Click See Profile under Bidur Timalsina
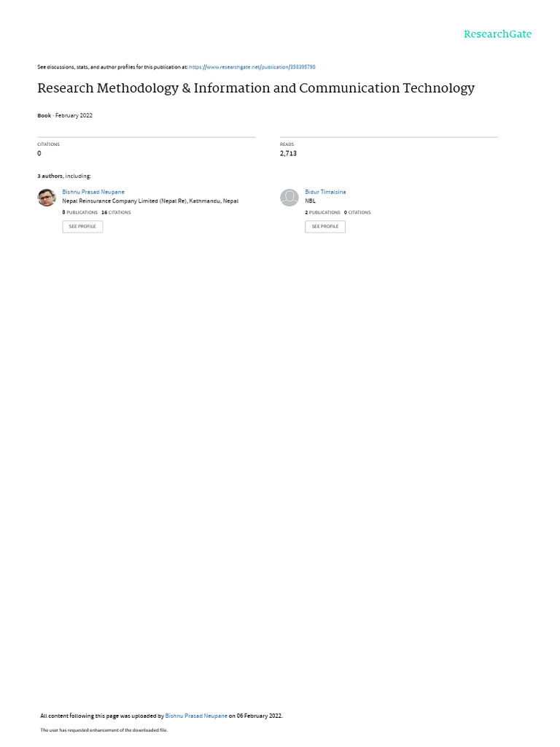The image size is (560, 747). point(325,226)
